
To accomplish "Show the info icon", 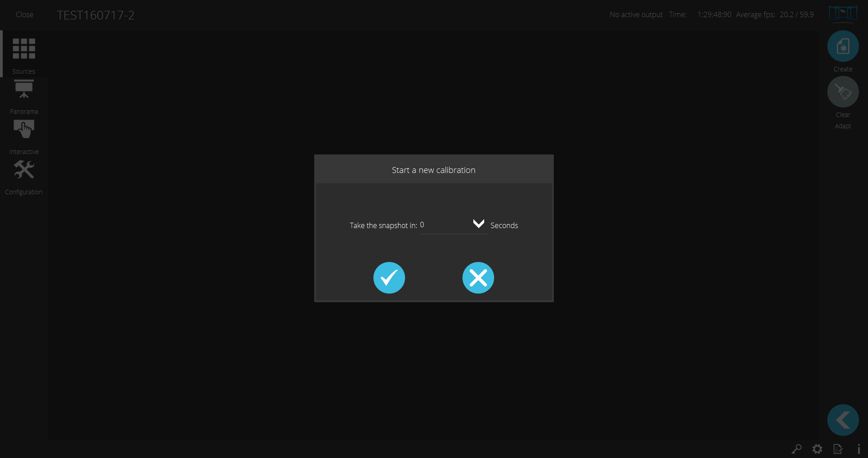I will pyautogui.click(x=859, y=449).
